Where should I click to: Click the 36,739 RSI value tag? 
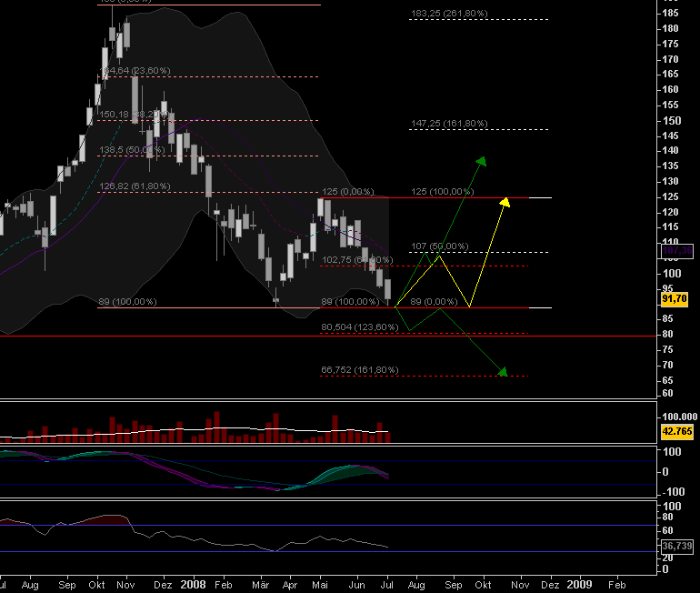pyautogui.click(x=676, y=546)
